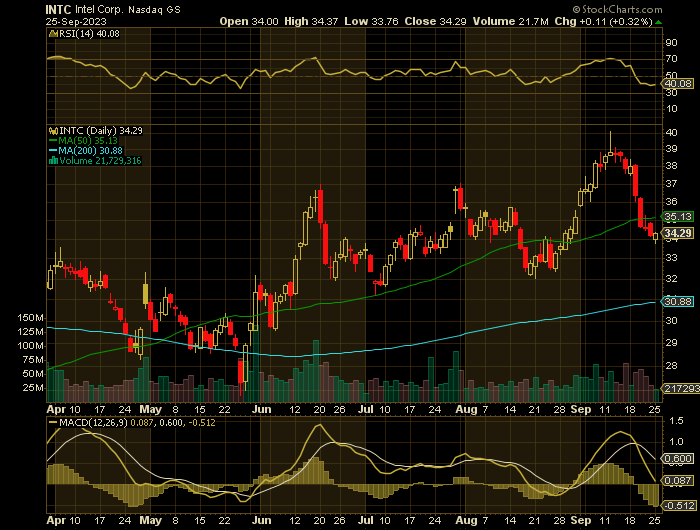Click the INTC ticker symbol in the header

point(58,9)
